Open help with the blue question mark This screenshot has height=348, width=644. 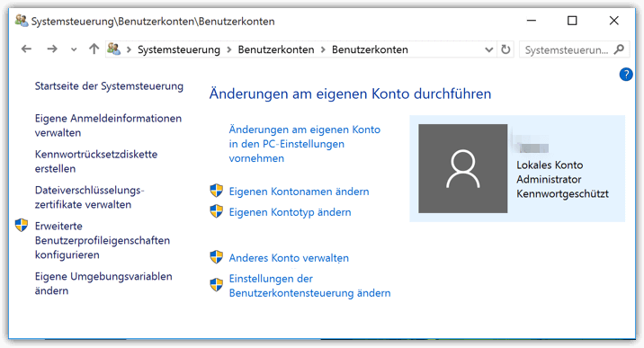(x=626, y=75)
